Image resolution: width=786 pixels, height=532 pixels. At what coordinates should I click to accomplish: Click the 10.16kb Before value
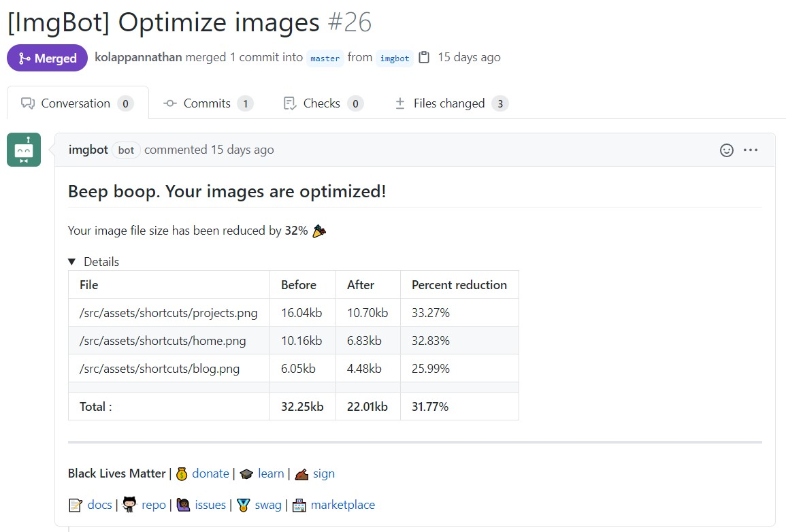[301, 341]
